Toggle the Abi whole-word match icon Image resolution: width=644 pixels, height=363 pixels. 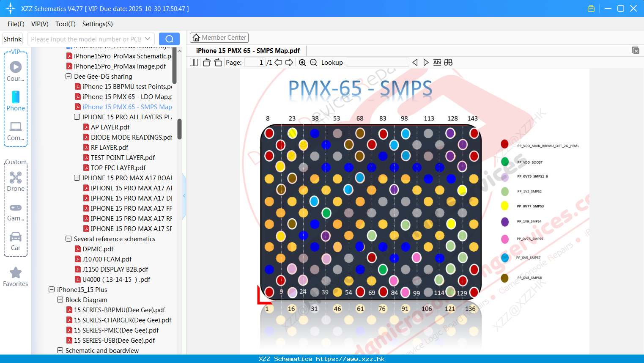coord(437,62)
